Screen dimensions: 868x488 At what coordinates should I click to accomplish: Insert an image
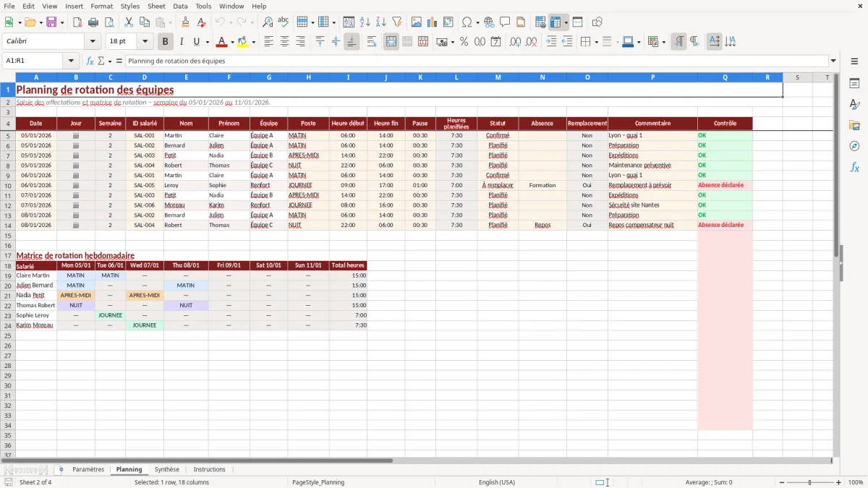click(x=417, y=22)
